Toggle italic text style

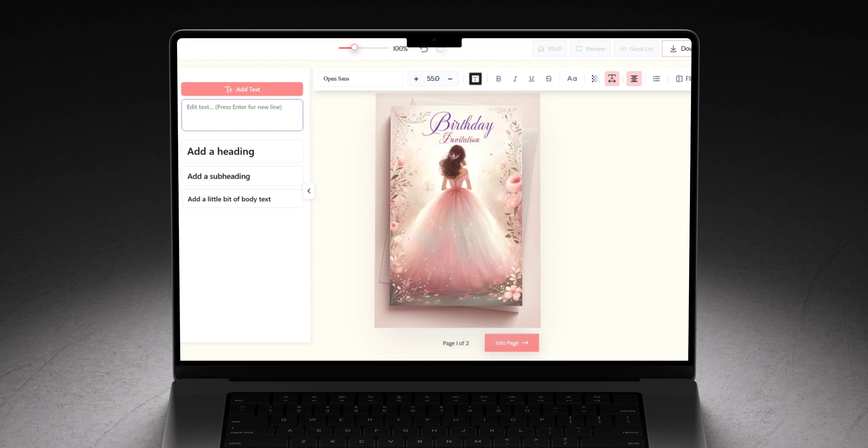515,79
